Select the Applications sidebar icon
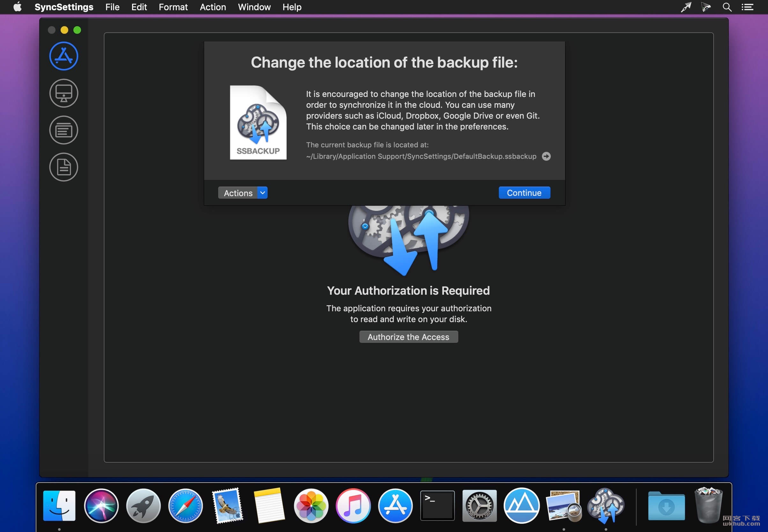The height and width of the screenshot is (532, 768). point(64,56)
